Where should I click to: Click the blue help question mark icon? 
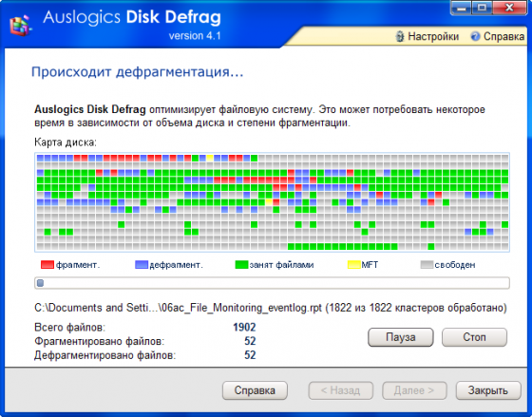coord(475,36)
